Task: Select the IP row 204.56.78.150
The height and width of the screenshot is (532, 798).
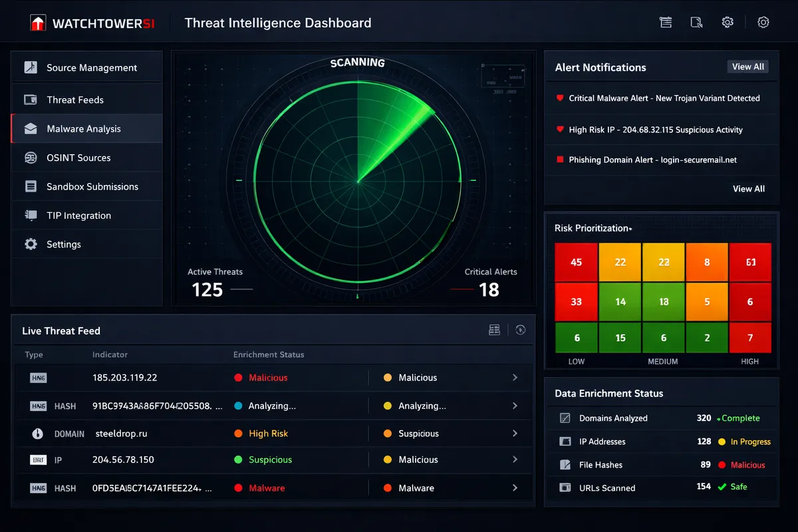Action: 266,460
